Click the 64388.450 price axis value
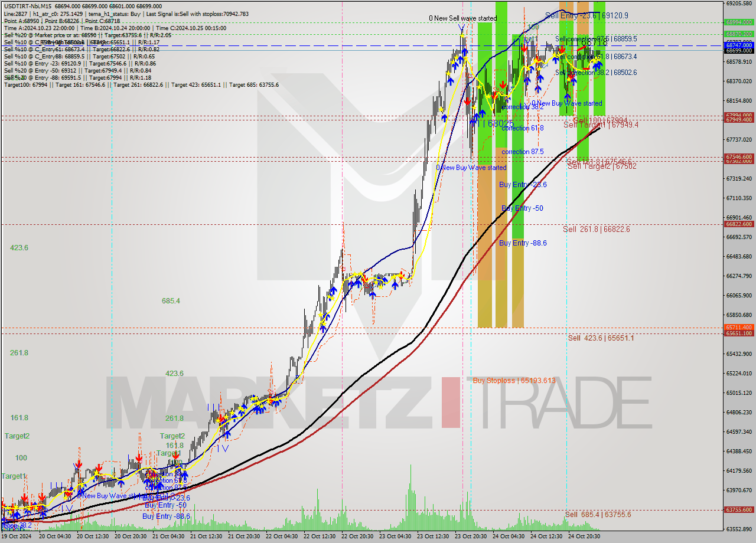The height and width of the screenshot is (543, 756). (739, 451)
